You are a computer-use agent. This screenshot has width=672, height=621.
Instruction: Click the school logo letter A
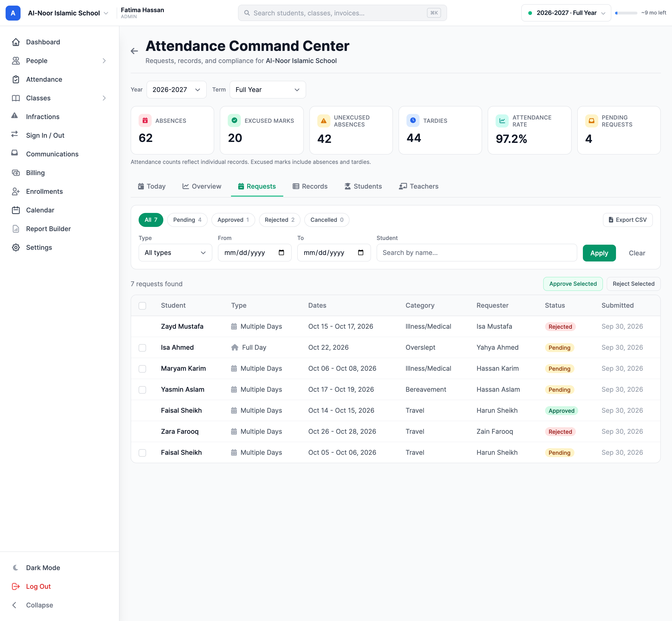13,13
